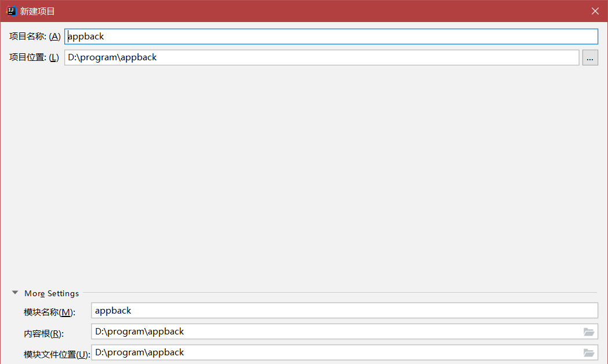Click the 项目位置 label
Screen dimensions: 608x364
coord(34,57)
